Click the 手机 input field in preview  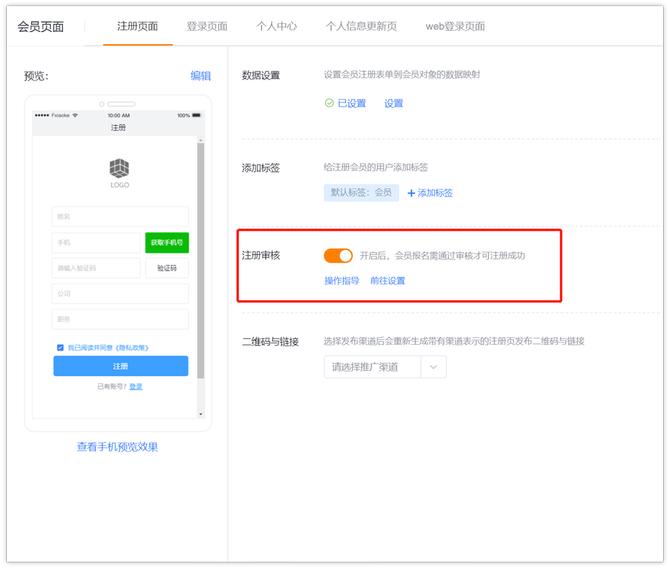[96, 243]
